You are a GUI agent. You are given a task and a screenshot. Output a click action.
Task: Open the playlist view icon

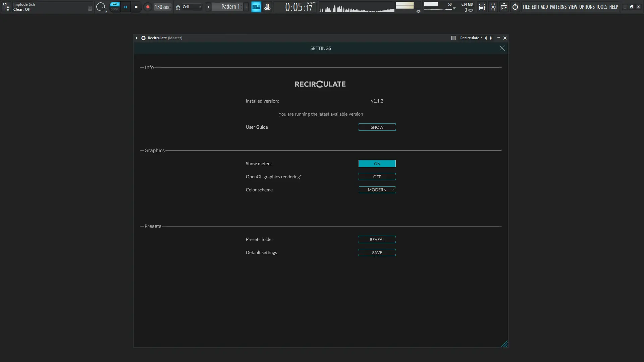504,7
